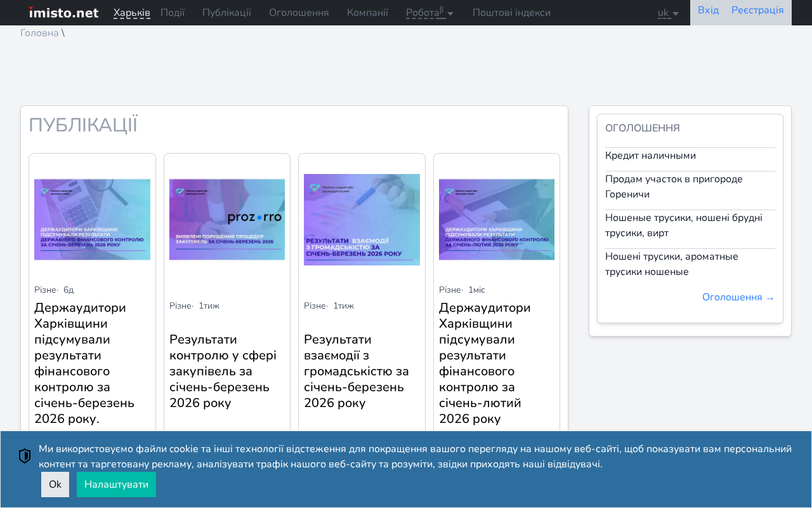Open the Харків city selector
Image resolution: width=812 pixels, height=508 pixels.
click(x=132, y=13)
